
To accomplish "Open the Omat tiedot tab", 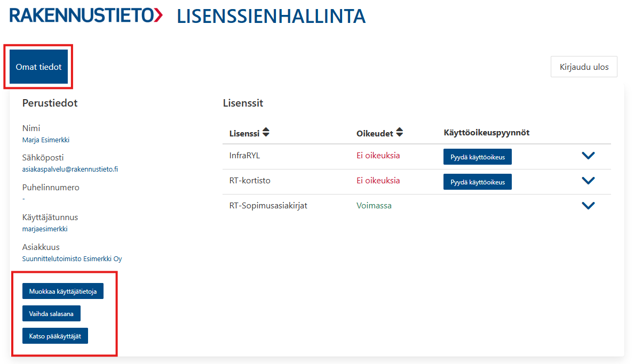I will coord(38,67).
